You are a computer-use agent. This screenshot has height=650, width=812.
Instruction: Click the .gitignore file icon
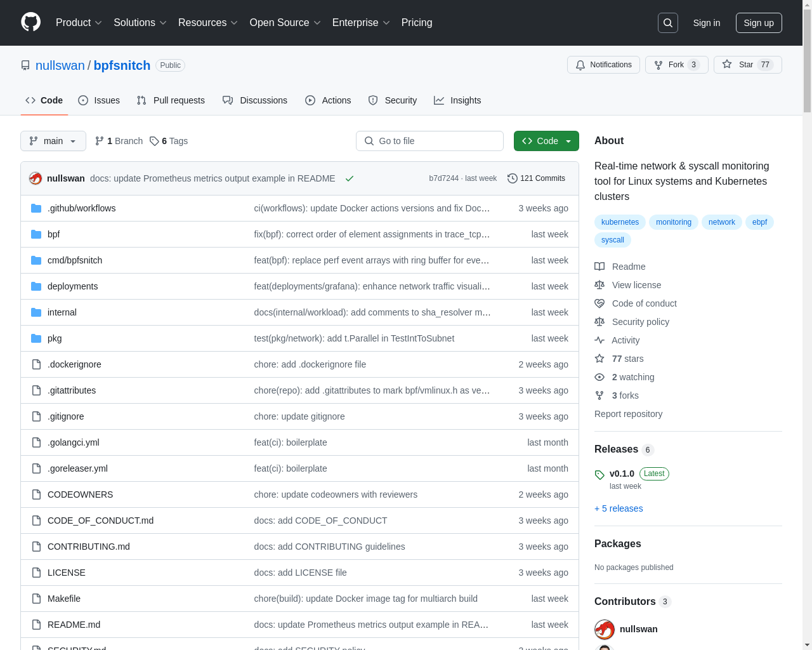pos(36,416)
